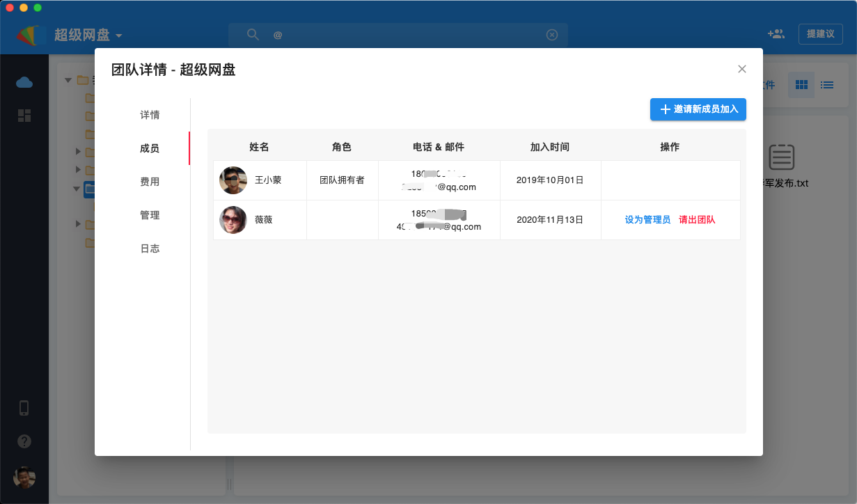Go to the 日志 tab
Image resolution: width=857 pixels, height=504 pixels.
point(150,249)
